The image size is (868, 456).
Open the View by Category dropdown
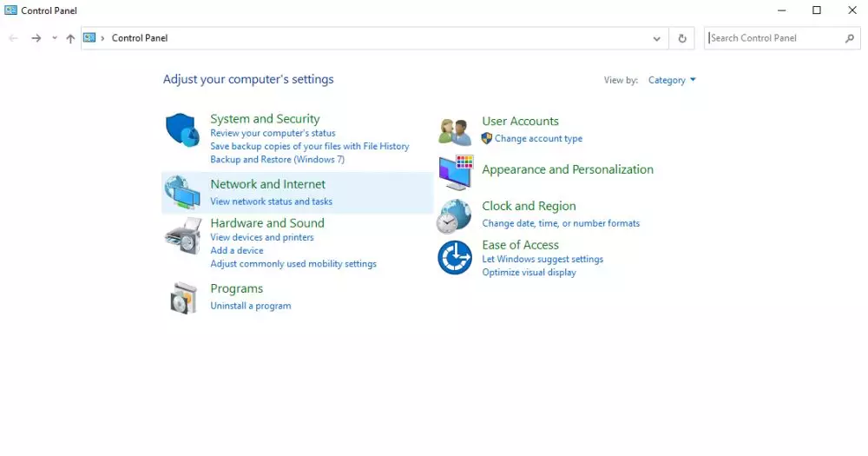pyautogui.click(x=672, y=80)
